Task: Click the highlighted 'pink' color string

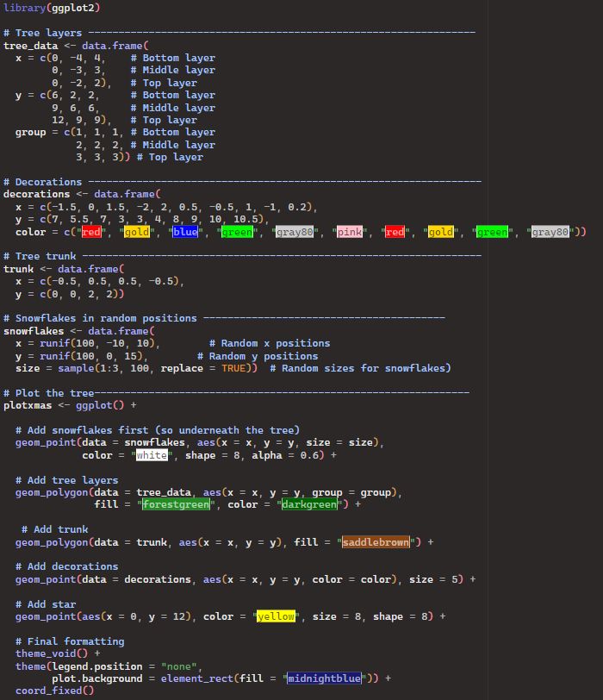Action: [x=349, y=232]
